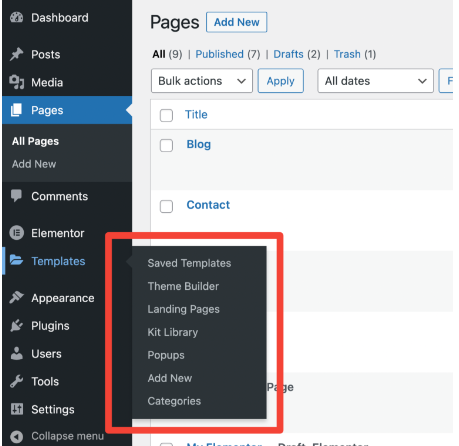Open the Contact page link
The width and height of the screenshot is (459, 446).
click(x=208, y=205)
